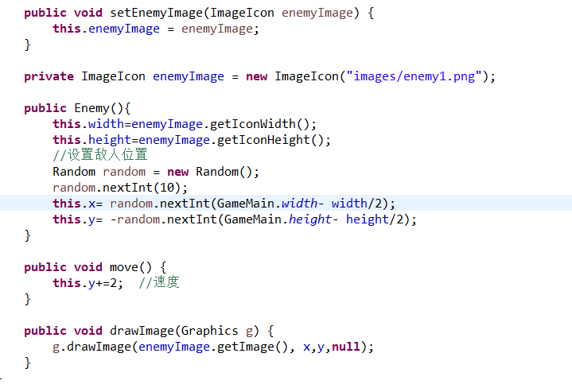Click the private keyword of enemyImage field
572x392 pixels.
click(x=49, y=76)
